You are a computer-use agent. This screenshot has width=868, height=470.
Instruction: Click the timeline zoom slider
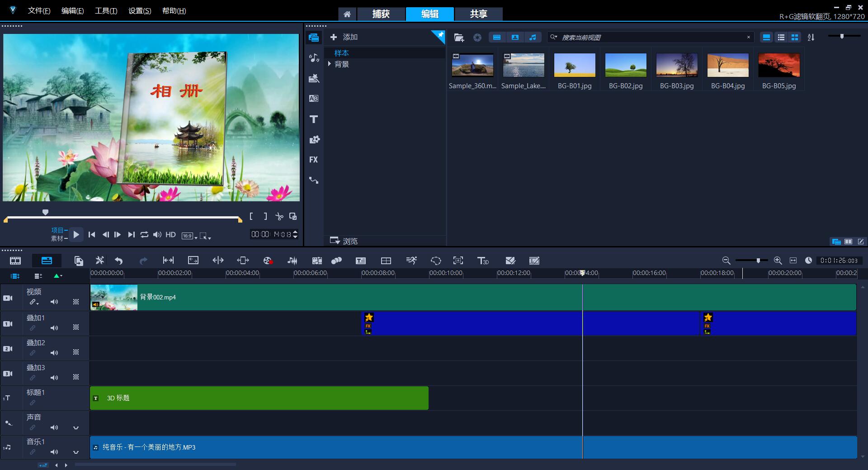tap(758, 261)
